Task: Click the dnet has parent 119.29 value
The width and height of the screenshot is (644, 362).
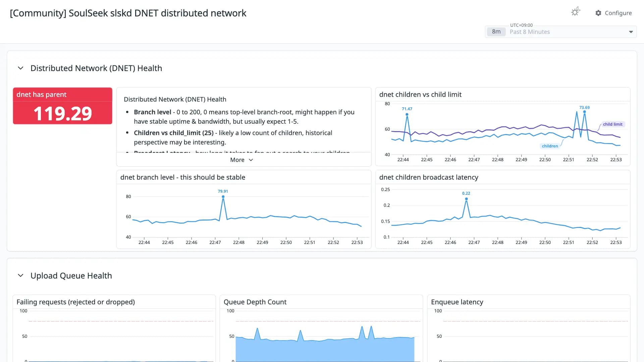Action: tap(63, 113)
